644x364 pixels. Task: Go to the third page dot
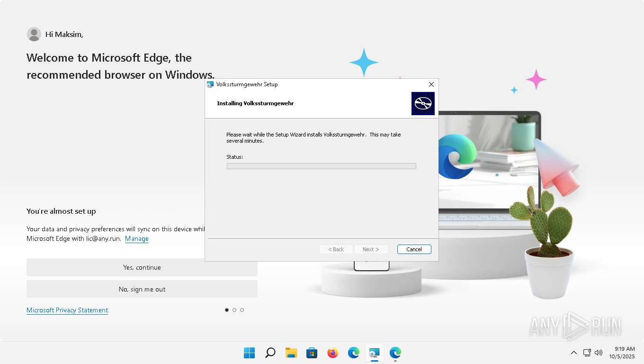tap(242, 310)
